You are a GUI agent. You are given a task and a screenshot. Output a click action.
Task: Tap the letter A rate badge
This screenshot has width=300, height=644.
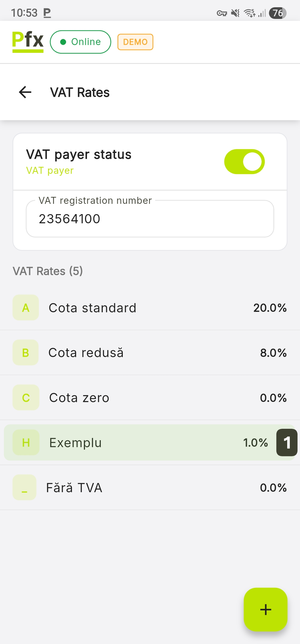pyautogui.click(x=26, y=308)
